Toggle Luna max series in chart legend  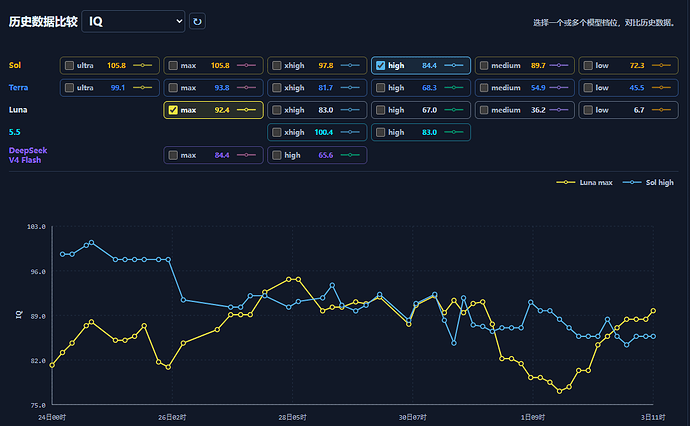click(x=584, y=182)
